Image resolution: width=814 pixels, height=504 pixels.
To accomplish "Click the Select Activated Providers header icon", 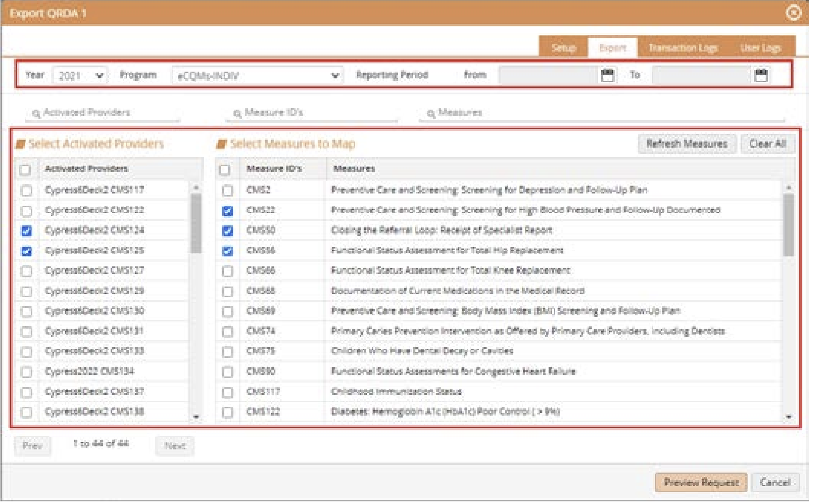I will coord(21,144).
